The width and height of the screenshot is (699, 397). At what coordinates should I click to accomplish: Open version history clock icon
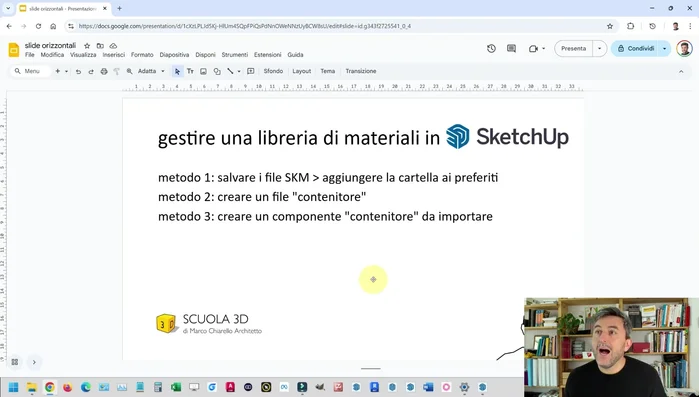click(x=491, y=49)
